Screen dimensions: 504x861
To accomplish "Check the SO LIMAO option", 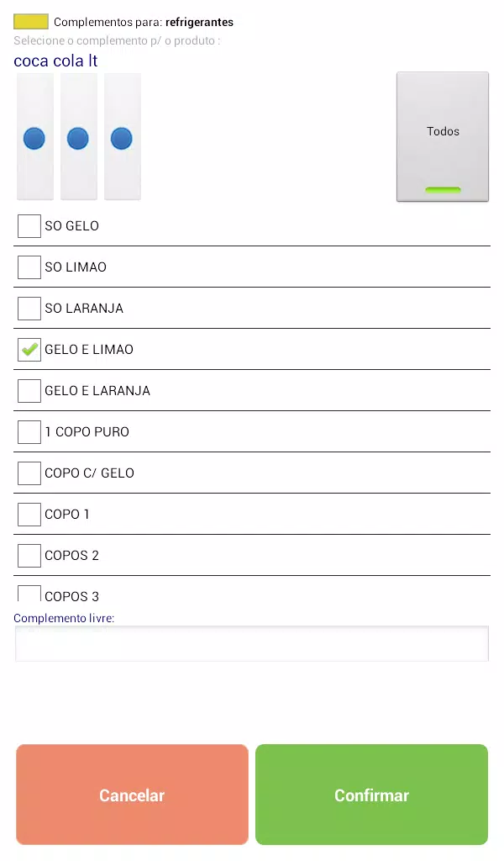I will 29,267.
